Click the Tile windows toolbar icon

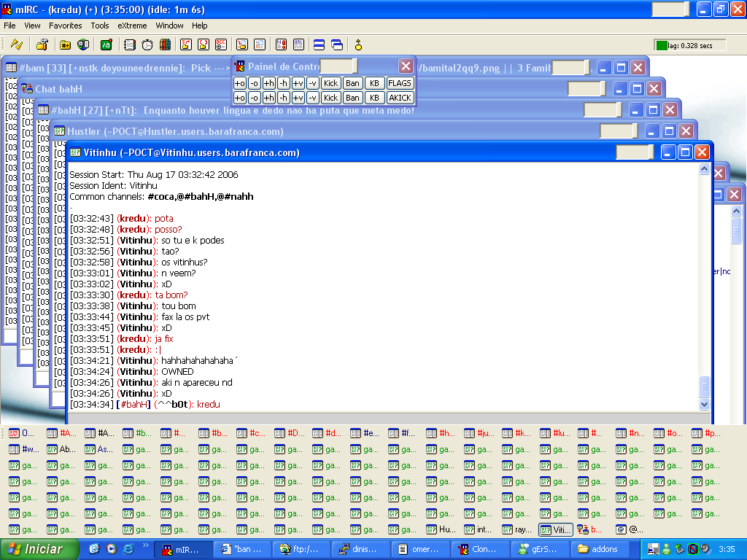click(319, 44)
